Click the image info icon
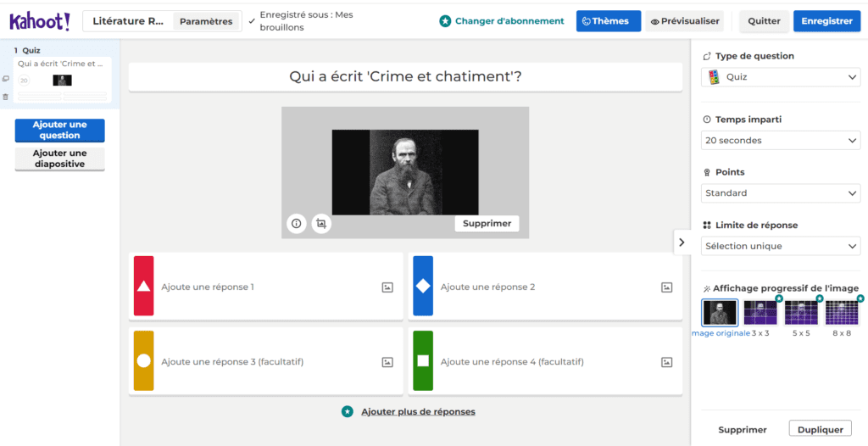 pos(296,224)
